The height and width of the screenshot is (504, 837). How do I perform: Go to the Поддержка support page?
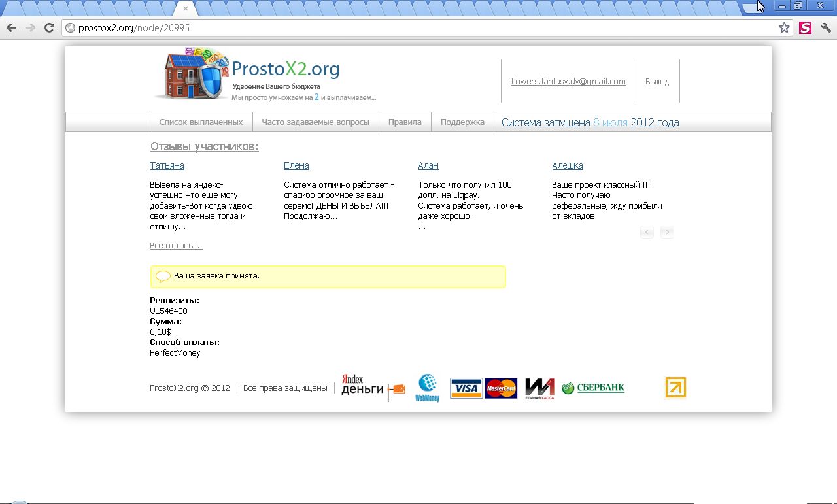pos(462,122)
